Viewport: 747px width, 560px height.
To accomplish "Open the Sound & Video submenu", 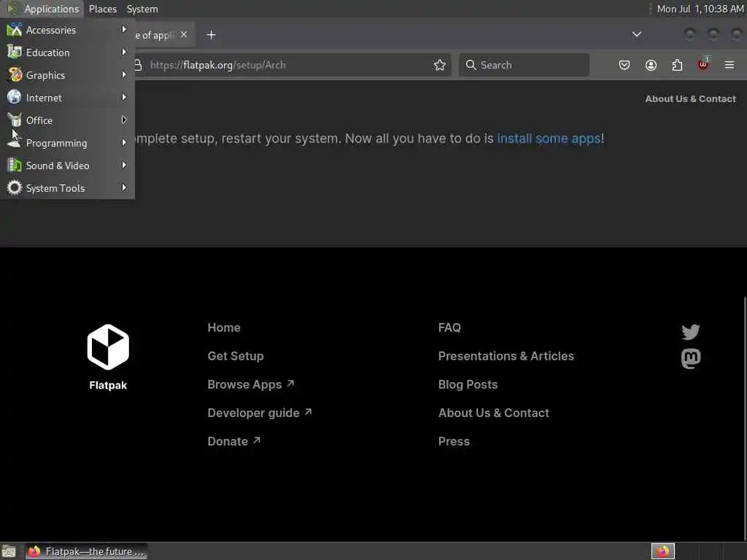I will [67, 166].
